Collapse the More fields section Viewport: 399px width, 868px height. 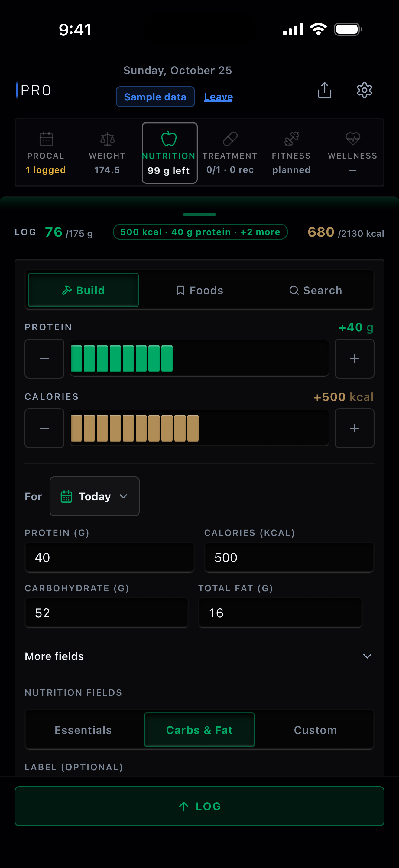[199, 656]
